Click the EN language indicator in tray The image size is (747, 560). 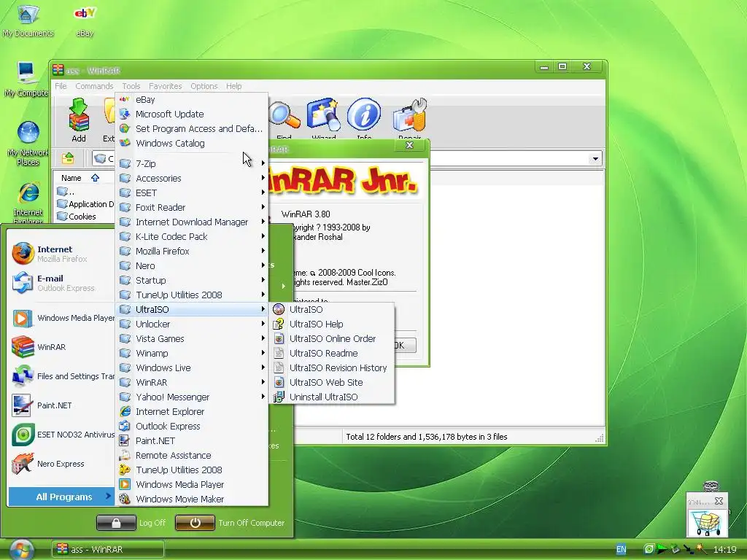pyautogui.click(x=621, y=549)
